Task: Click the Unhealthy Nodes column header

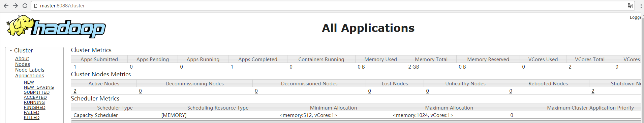Action: click(x=465, y=84)
